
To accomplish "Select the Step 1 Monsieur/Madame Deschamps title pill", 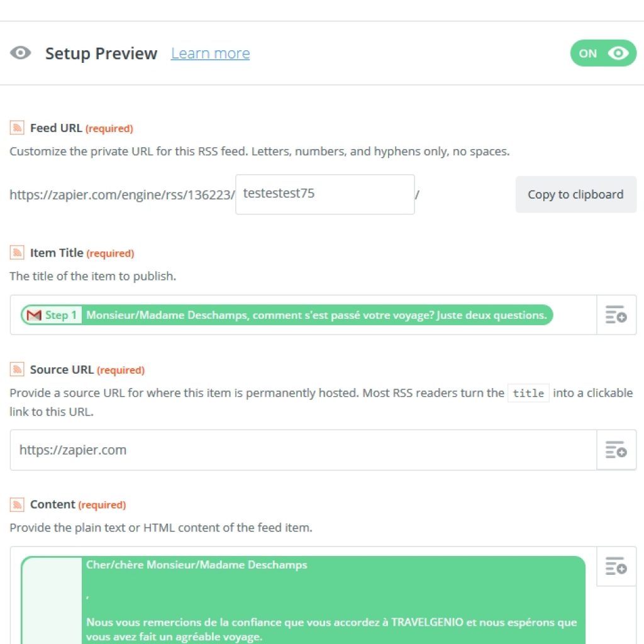I will [x=287, y=315].
